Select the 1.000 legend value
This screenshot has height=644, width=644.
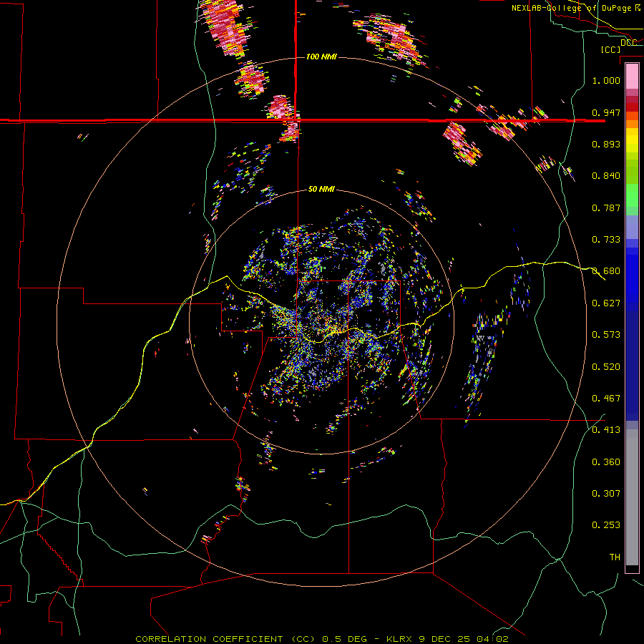pos(606,80)
